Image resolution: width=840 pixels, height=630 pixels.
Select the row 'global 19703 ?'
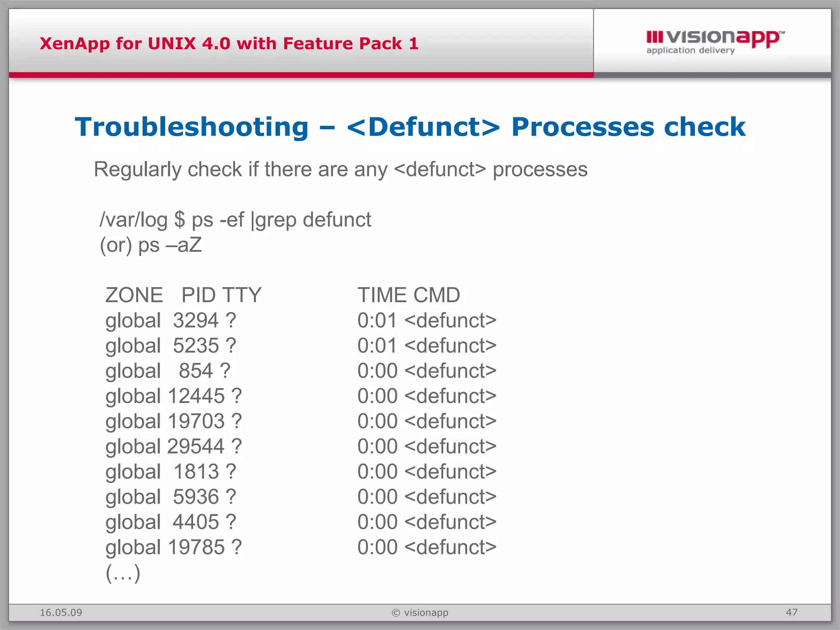173,421
